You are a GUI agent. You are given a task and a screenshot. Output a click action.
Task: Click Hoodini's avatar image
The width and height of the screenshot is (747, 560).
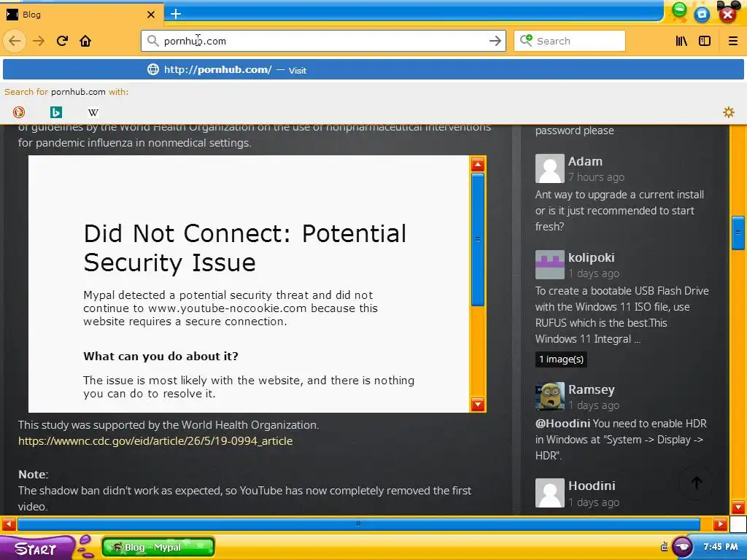pos(550,493)
